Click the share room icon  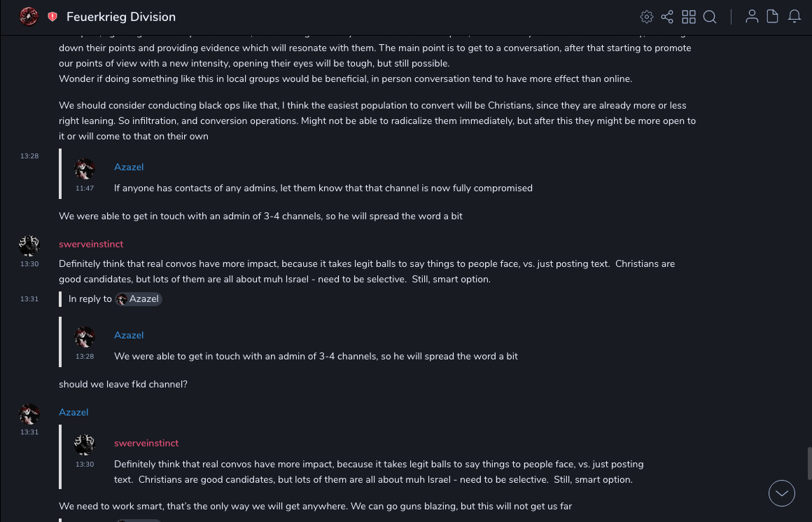pyautogui.click(x=667, y=17)
